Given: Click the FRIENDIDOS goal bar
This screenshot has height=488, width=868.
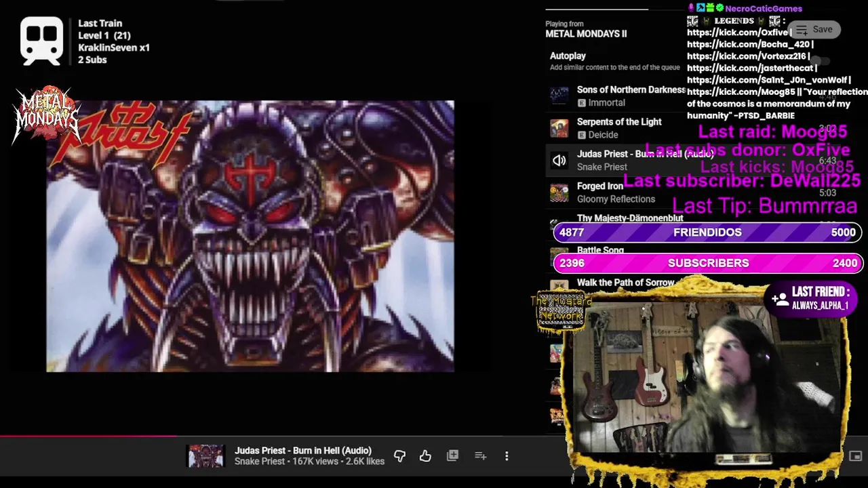Looking at the screenshot, I should point(707,232).
